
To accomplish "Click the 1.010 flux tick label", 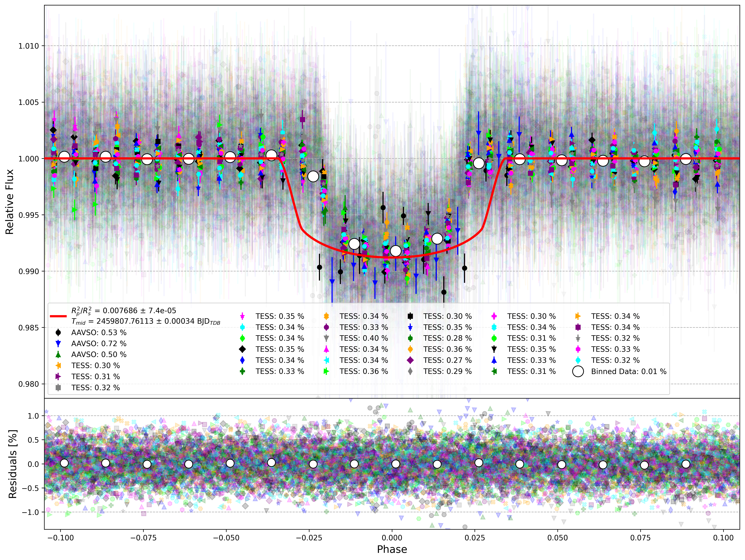I will tap(29, 46).
